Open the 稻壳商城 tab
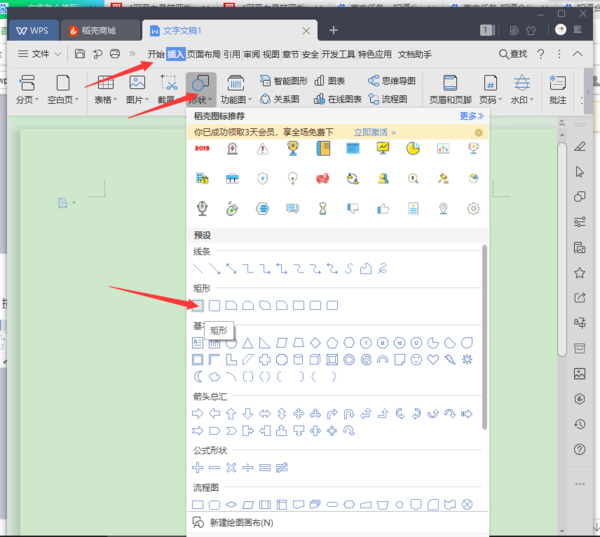 [x=99, y=31]
